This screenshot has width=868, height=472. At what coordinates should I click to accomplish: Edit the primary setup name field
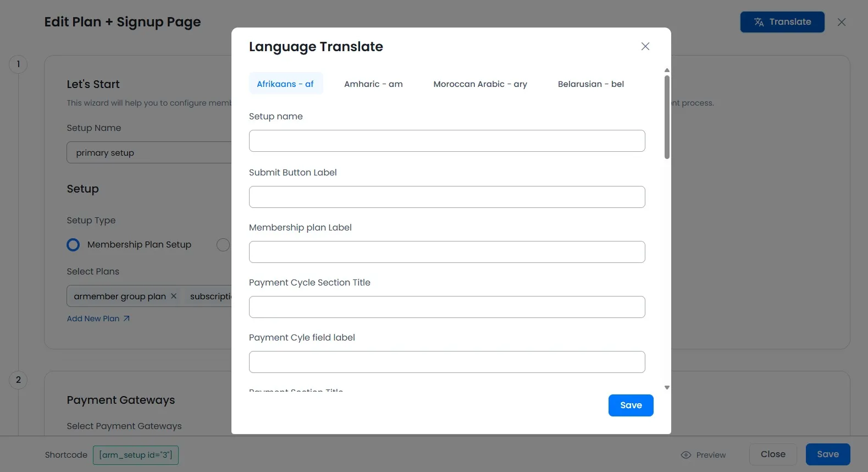(x=149, y=152)
